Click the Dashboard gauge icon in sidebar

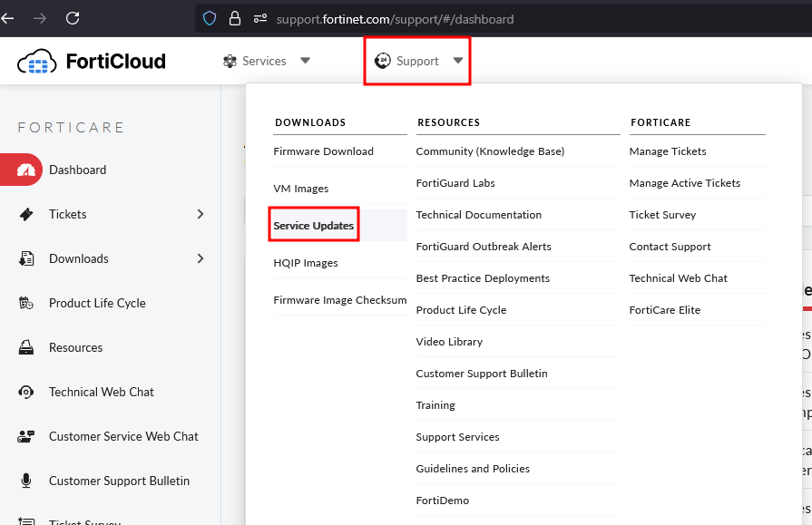pyautogui.click(x=25, y=170)
